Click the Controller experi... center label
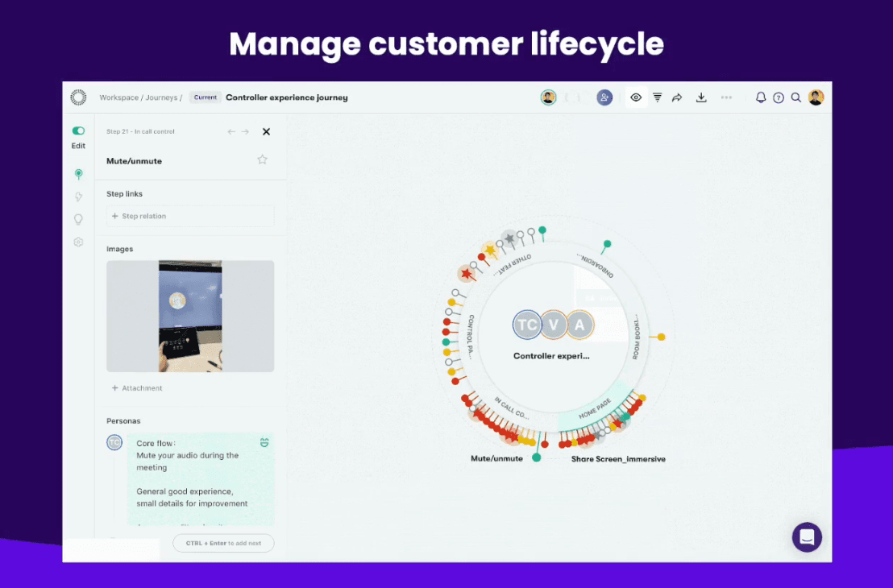 [x=551, y=356]
